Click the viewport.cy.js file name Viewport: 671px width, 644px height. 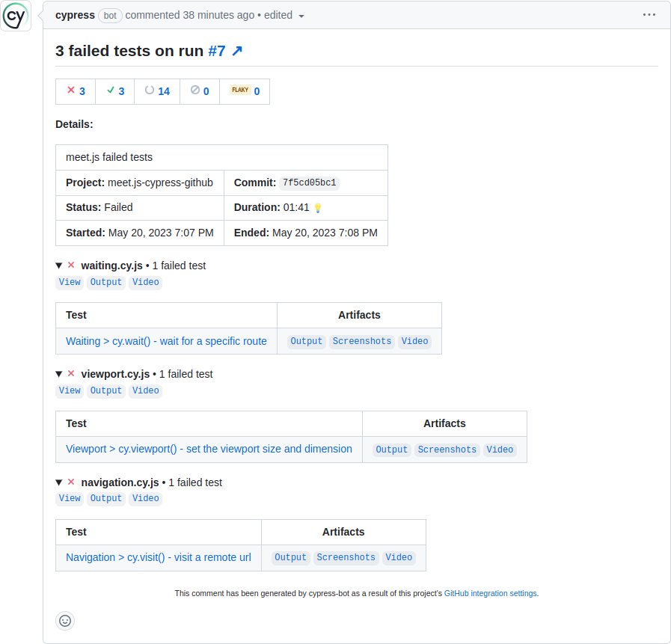coord(115,374)
